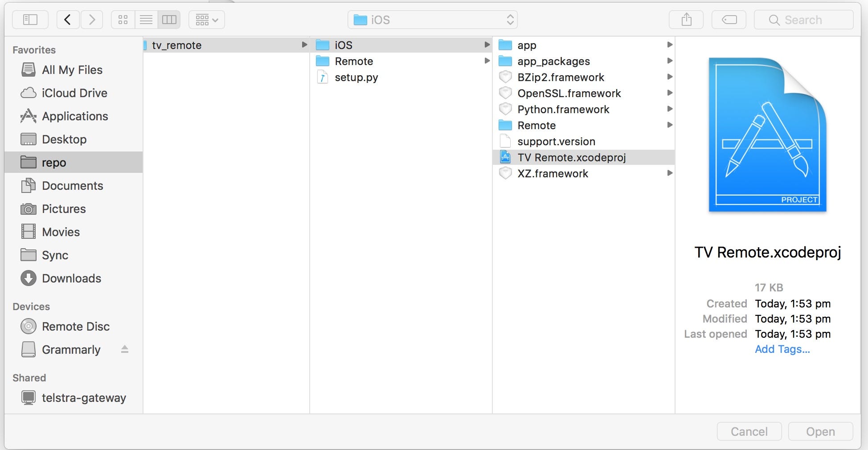Select TV Remote.xcodeproj file

pyautogui.click(x=584, y=157)
